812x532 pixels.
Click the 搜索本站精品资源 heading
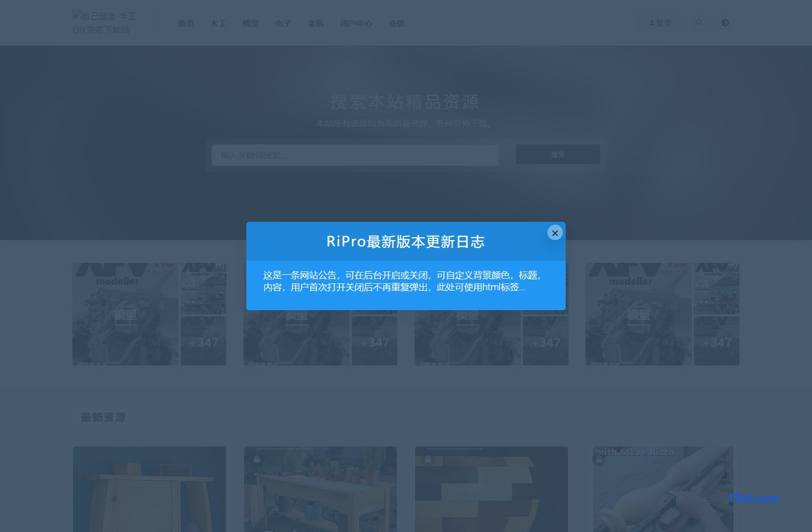click(x=405, y=102)
